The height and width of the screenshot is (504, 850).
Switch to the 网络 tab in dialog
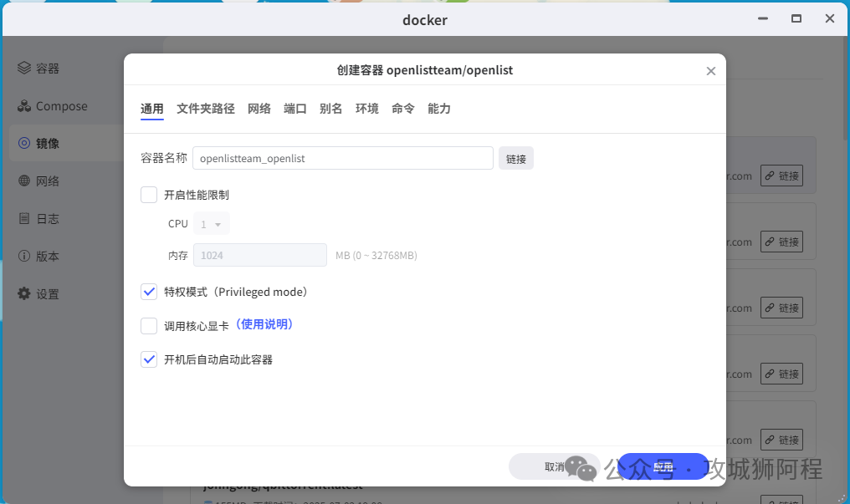coord(259,109)
